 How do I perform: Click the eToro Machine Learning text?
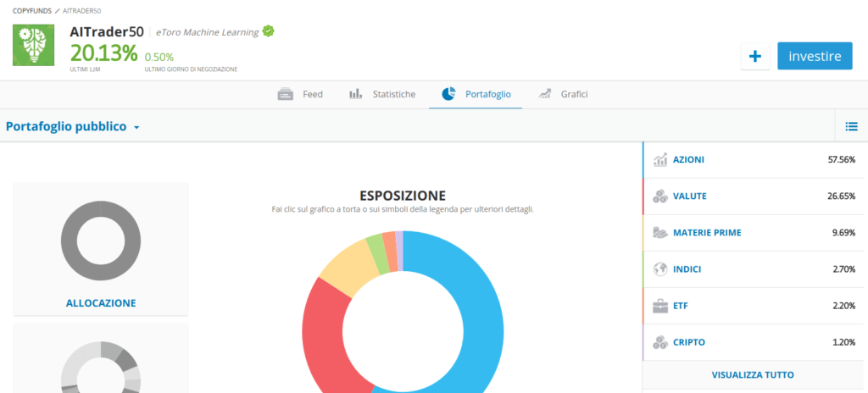[207, 32]
